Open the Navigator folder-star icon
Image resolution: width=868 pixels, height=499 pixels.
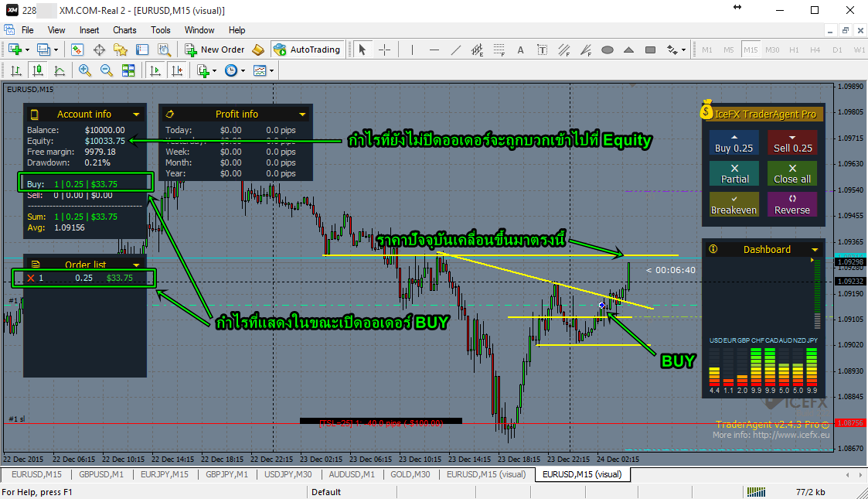point(120,50)
